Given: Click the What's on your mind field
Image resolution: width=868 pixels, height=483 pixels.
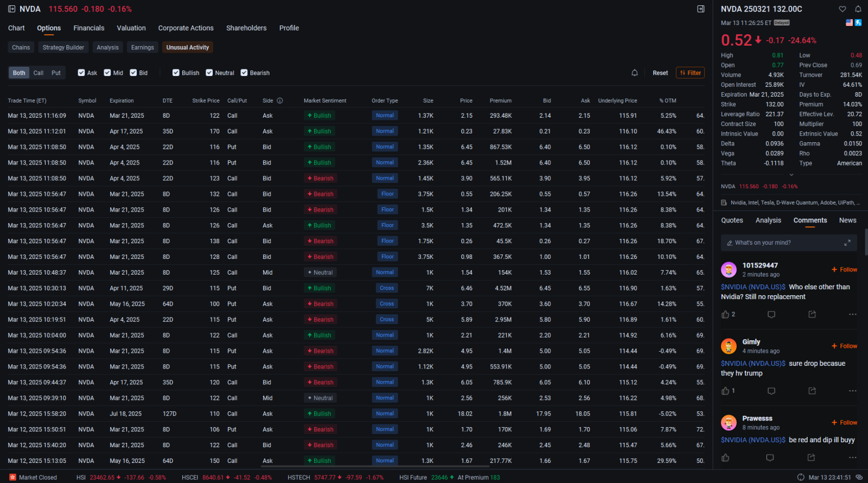Looking at the screenshot, I should (x=789, y=243).
